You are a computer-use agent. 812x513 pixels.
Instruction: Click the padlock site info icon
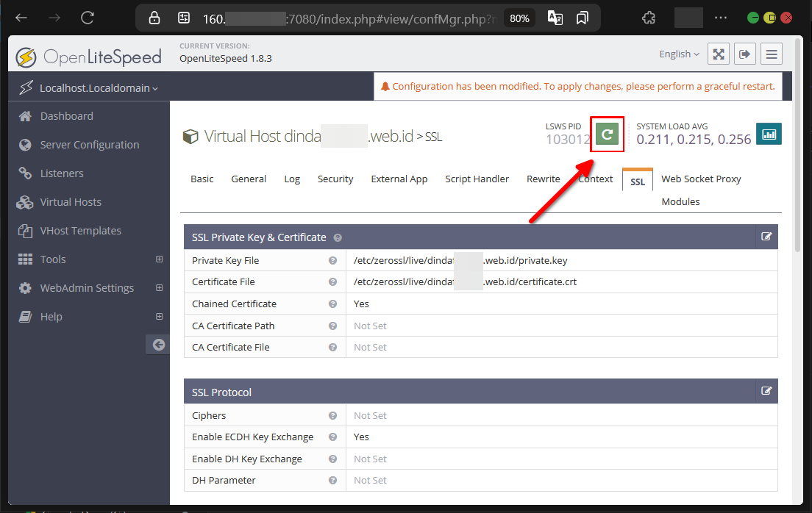point(154,18)
